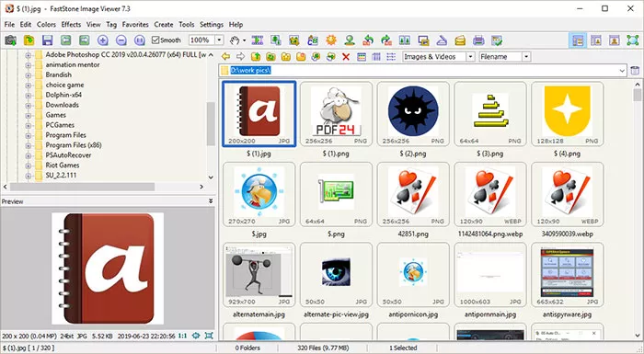
Task: Open compare selected images side-by-side icon
Action: pos(405,40)
